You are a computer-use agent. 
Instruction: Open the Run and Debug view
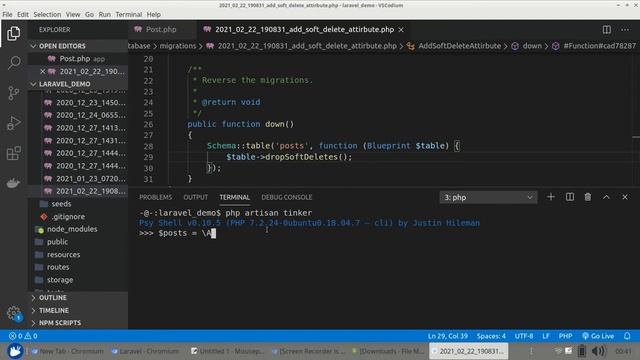click(13, 123)
